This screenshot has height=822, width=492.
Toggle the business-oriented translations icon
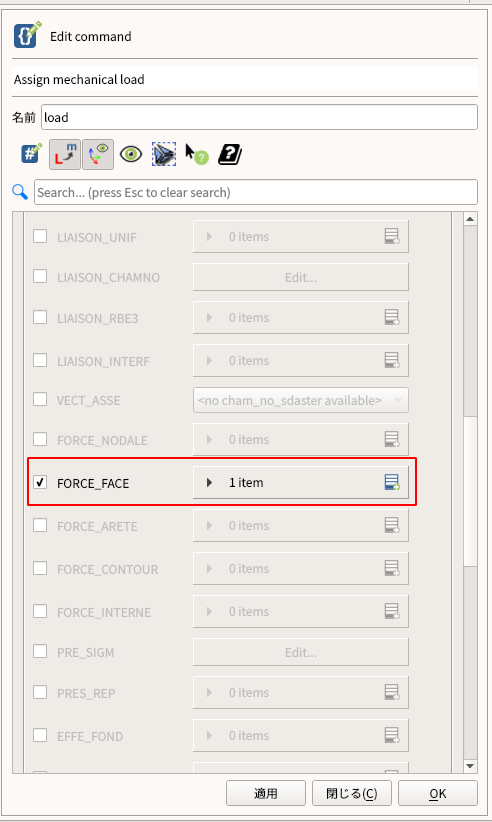pos(65,154)
